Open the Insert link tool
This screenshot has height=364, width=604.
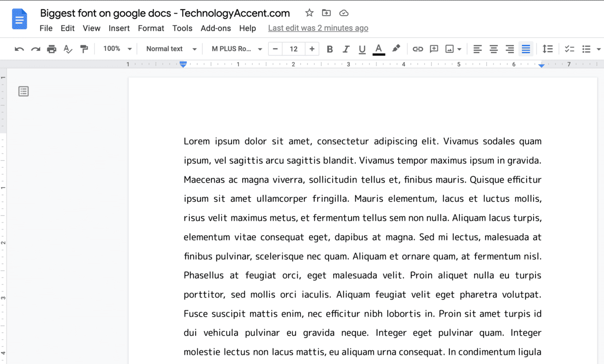click(417, 48)
